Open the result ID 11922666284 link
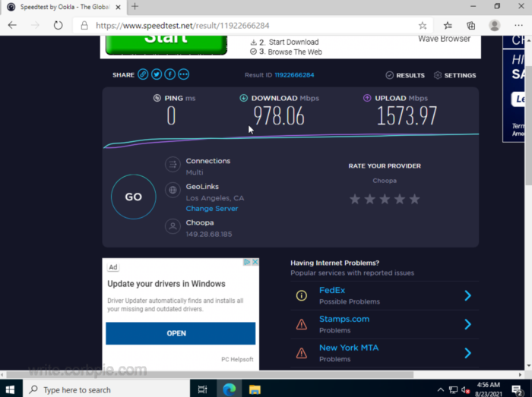The width and height of the screenshot is (532, 397). click(x=294, y=75)
